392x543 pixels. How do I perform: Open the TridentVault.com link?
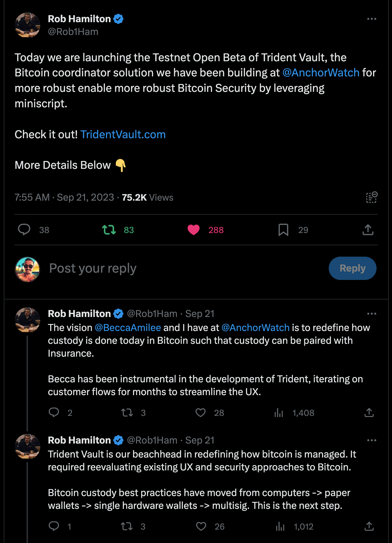coord(123,134)
